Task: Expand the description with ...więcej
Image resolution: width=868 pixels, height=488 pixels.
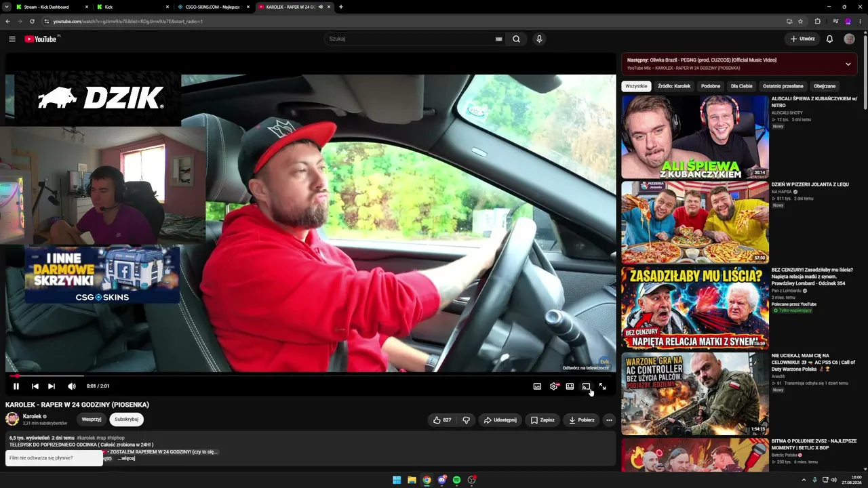Action: pos(126,459)
